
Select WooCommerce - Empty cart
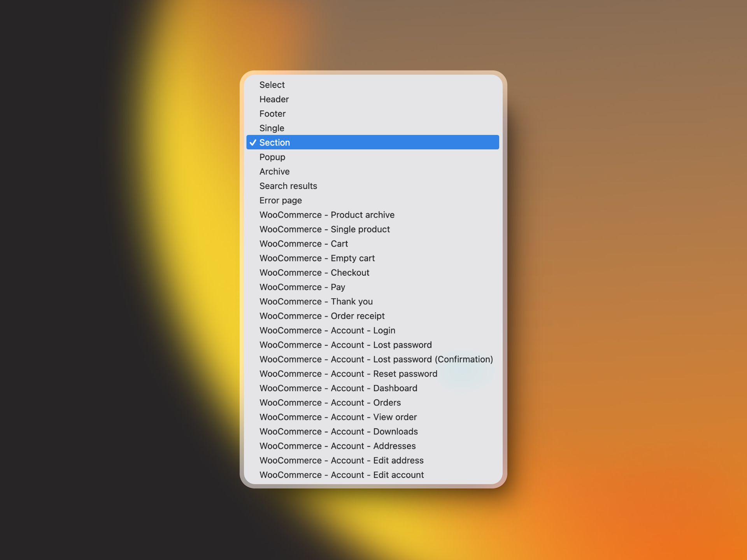coord(373,258)
